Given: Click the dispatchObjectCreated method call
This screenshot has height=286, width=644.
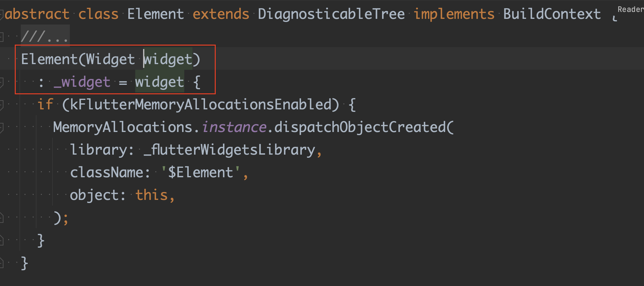Looking at the screenshot, I should 360,127.
